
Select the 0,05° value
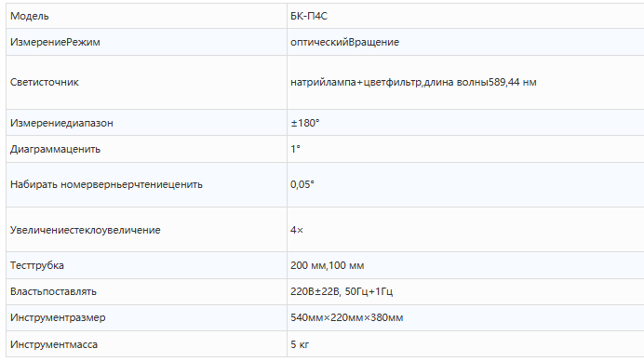click(x=302, y=184)
